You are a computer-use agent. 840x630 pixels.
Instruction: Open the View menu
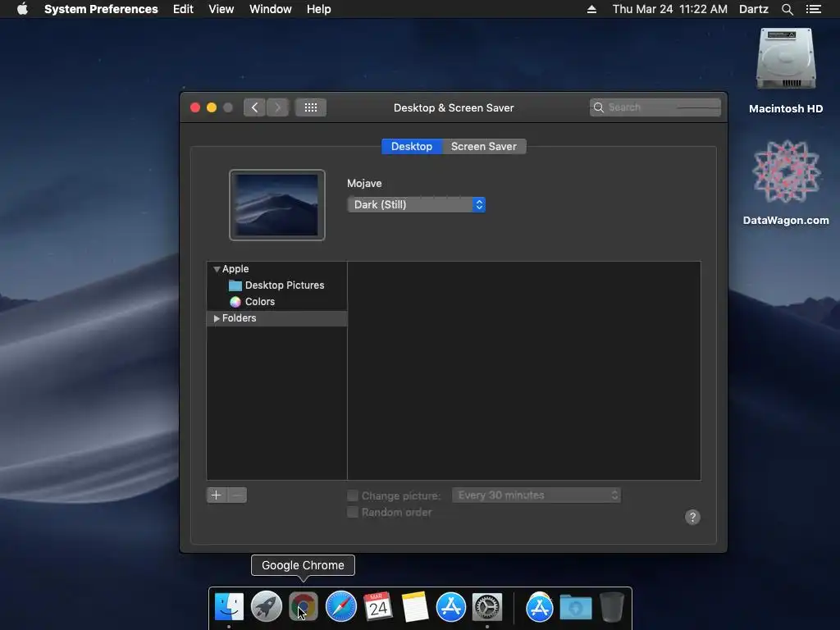pos(221,9)
